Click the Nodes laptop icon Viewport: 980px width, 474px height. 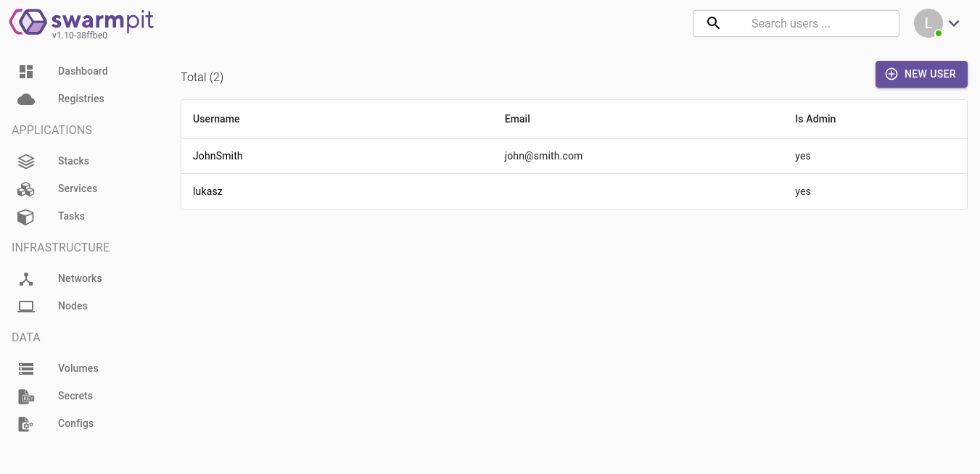pyautogui.click(x=26, y=307)
